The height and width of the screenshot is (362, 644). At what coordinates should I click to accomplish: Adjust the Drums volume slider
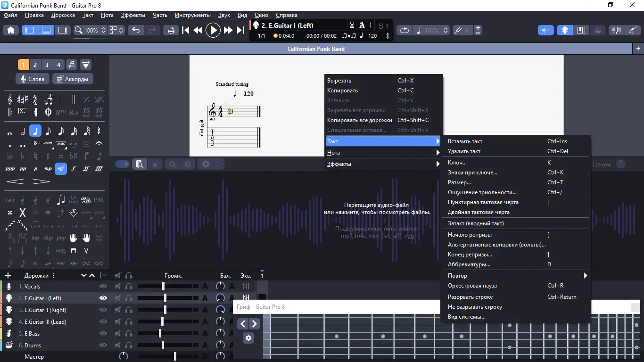[163, 345]
